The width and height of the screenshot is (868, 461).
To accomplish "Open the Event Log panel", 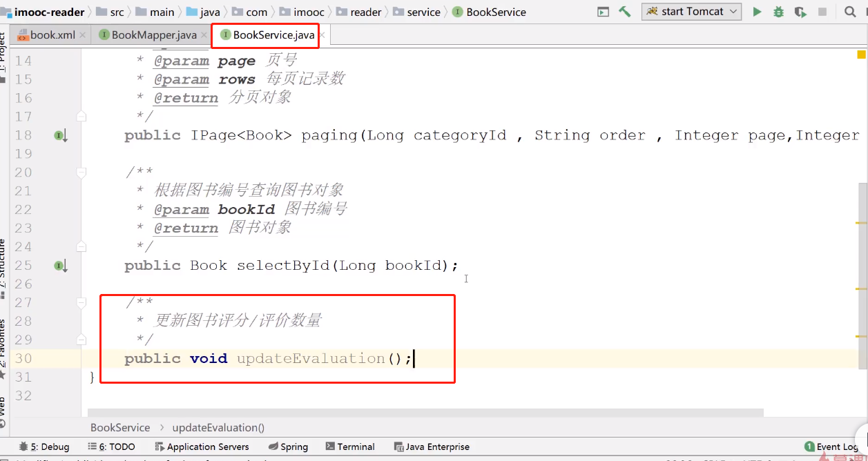I will pyautogui.click(x=831, y=447).
